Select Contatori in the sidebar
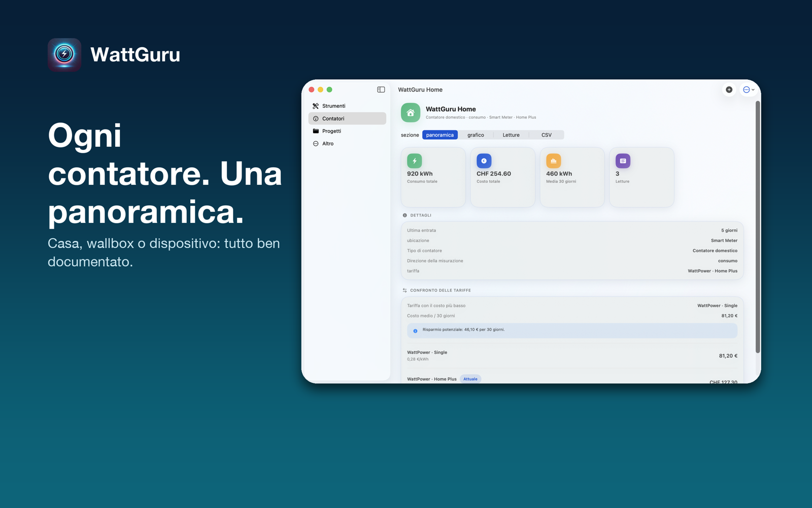Image resolution: width=812 pixels, height=508 pixels. 347,118
